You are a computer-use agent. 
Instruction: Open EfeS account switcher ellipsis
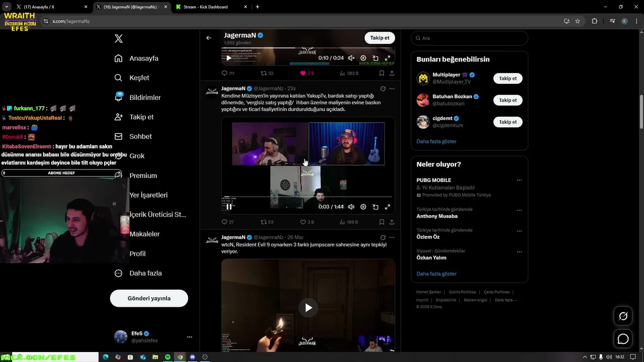[x=190, y=337]
